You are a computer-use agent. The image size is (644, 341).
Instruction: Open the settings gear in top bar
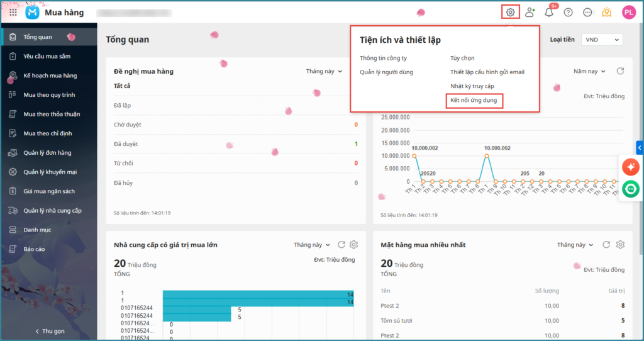click(x=510, y=13)
